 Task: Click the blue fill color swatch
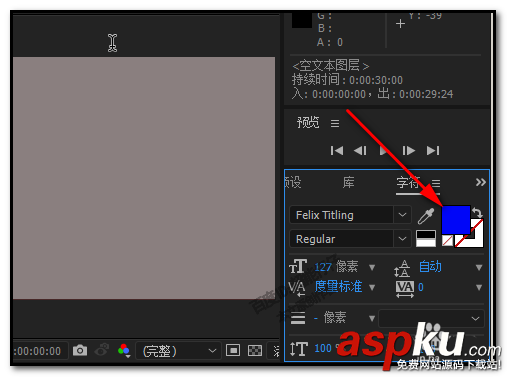[x=456, y=220]
